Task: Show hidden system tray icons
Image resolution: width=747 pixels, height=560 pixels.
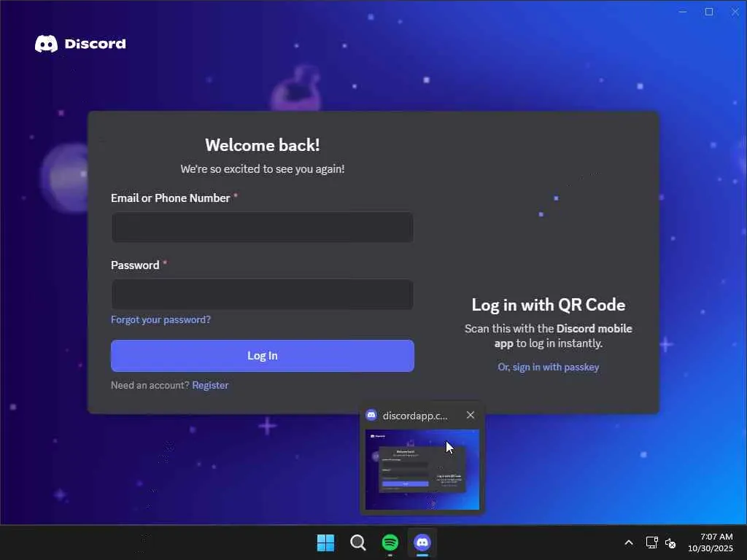Action: point(629,542)
